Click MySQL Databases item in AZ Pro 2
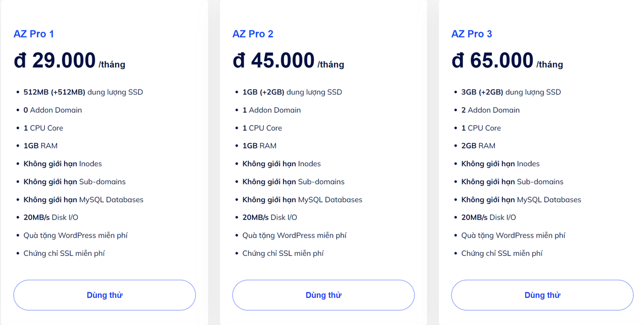The image size is (644, 325). [x=302, y=200]
